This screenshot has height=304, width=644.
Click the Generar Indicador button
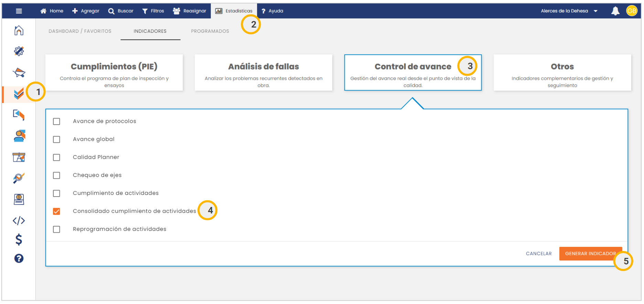coord(590,254)
